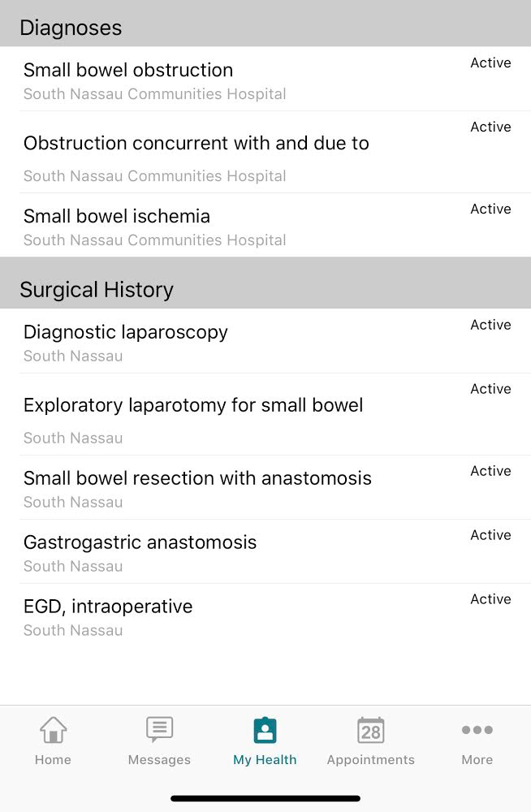Tap the Diagnoses section header

tap(265, 24)
